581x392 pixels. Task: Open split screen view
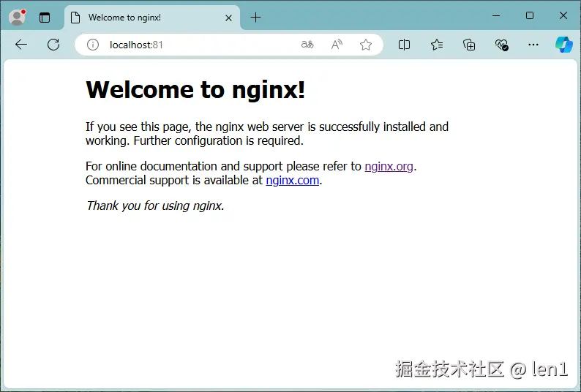(404, 45)
